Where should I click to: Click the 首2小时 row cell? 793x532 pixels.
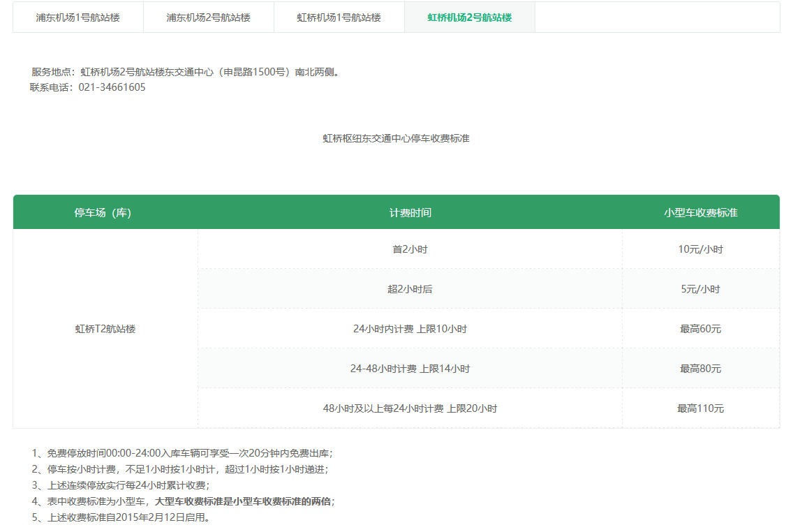pos(410,249)
